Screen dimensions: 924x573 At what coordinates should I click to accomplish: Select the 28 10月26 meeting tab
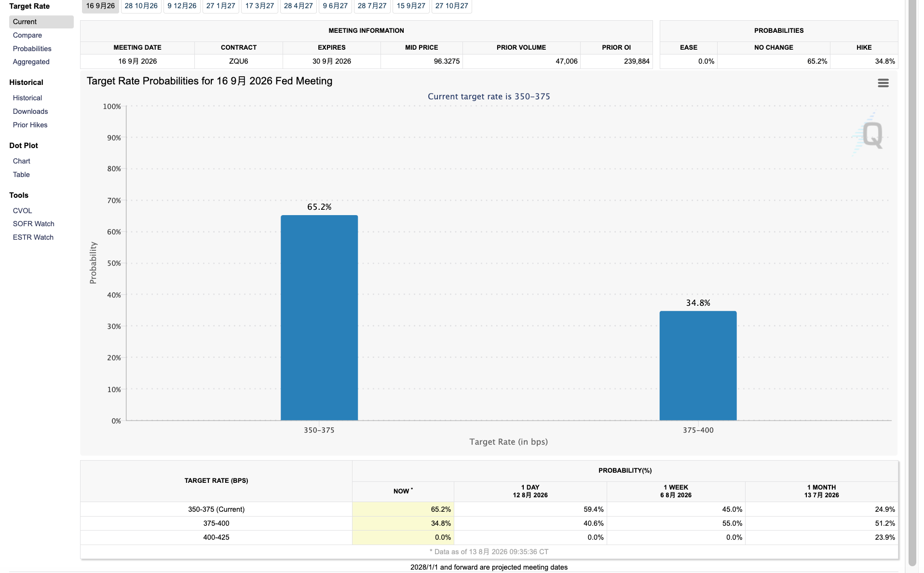tap(141, 6)
